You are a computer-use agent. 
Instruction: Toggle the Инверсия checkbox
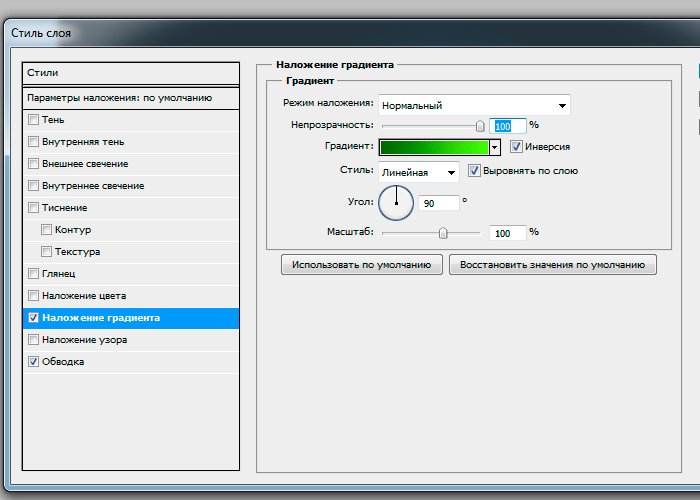click(516, 147)
